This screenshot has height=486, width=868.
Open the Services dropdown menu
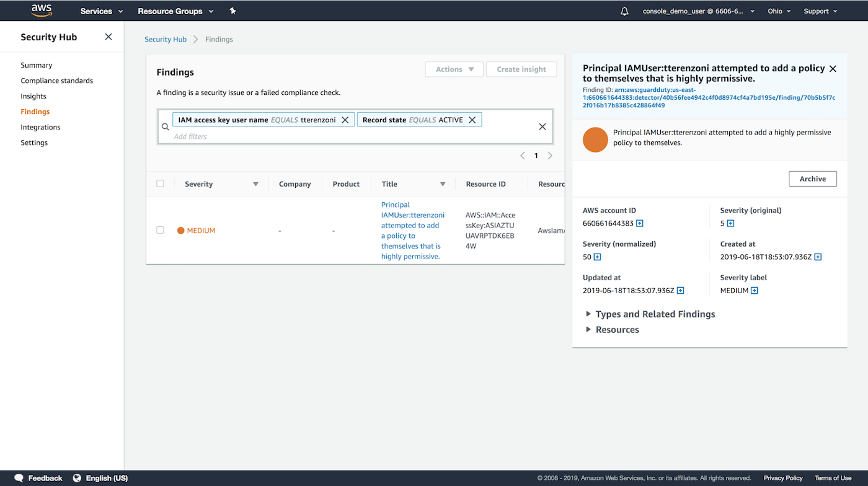(x=102, y=11)
